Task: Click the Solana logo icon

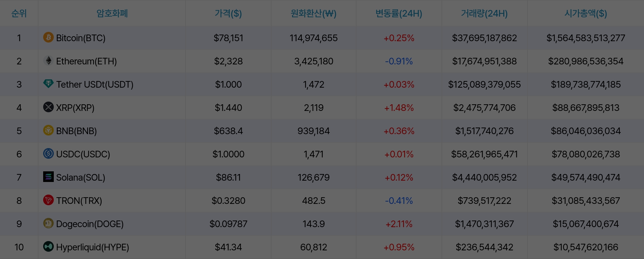Action: 48,177
